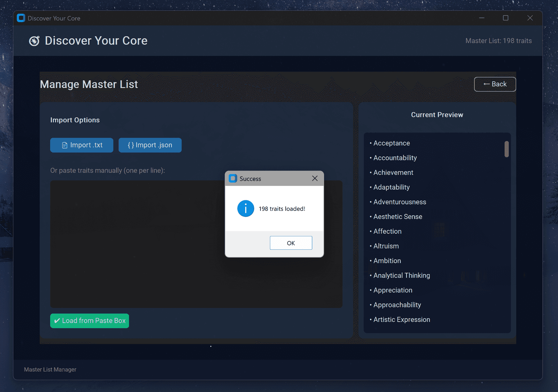Viewport: 558px width, 392px height.
Task: Click the Master List Manager status text
Action: pyautogui.click(x=50, y=369)
